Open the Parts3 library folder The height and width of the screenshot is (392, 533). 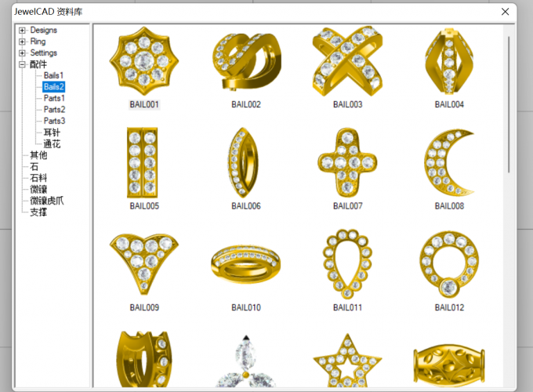pos(54,121)
